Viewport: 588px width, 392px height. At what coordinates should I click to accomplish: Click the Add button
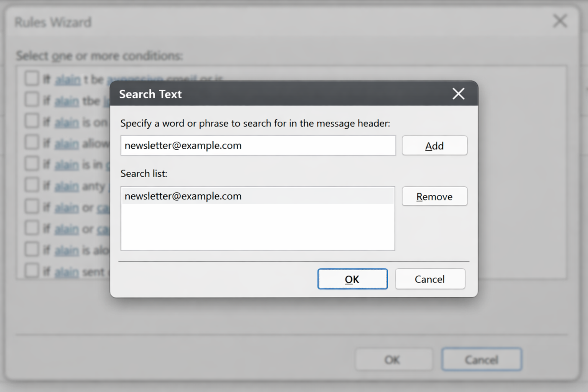[434, 145]
